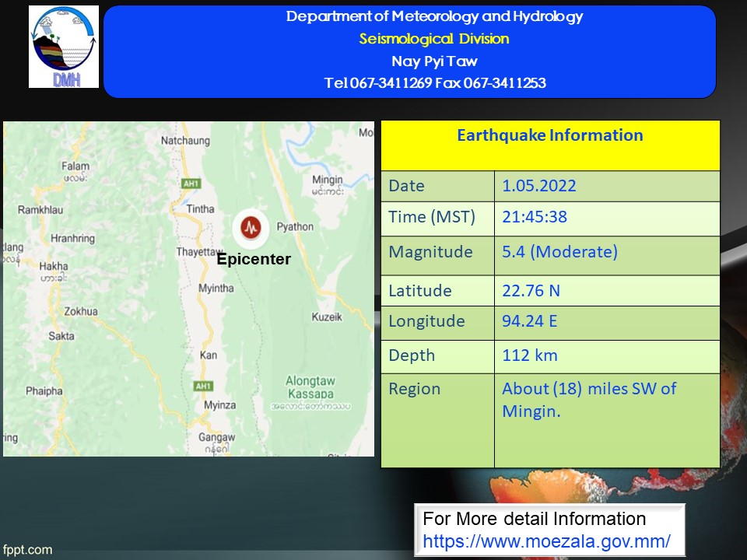Click the Ramkhlau label on map

coord(40,210)
